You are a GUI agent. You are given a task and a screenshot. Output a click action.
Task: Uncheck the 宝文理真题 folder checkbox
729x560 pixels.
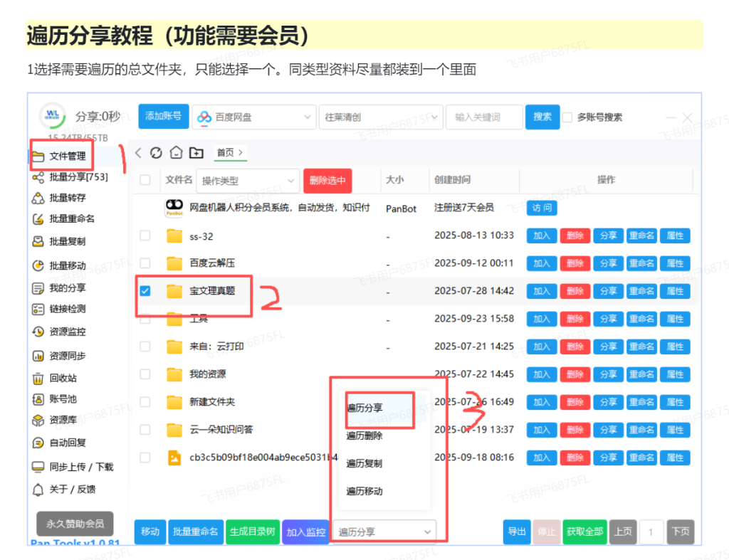pyautogui.click(x=145, y=291)
